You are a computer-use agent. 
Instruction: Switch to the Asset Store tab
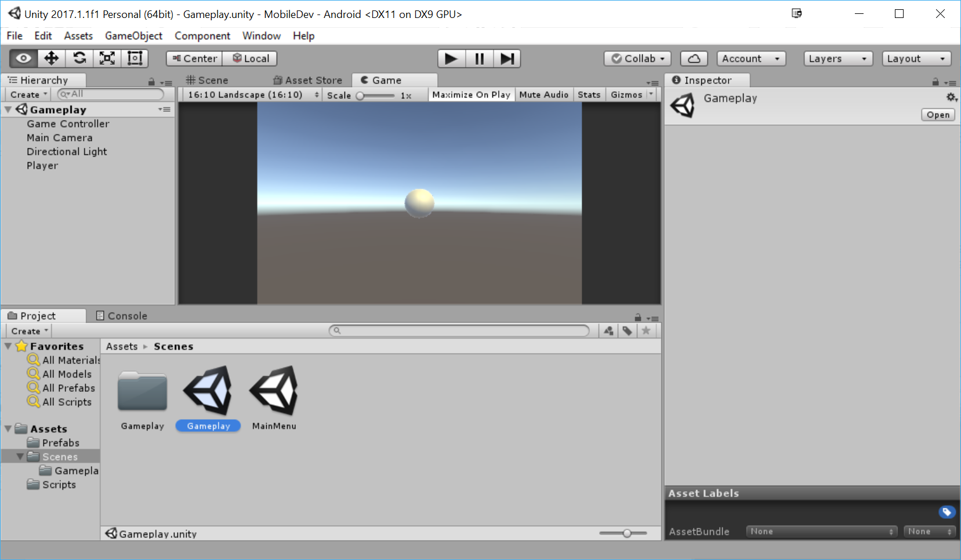click(308, 80)
